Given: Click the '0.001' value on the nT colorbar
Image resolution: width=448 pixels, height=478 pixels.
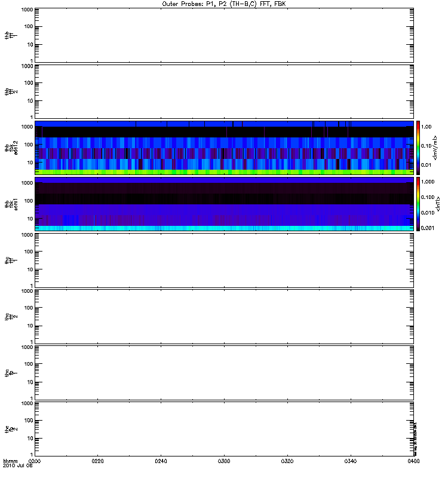Looking at the screenshot, I should (x=428, y=228).
